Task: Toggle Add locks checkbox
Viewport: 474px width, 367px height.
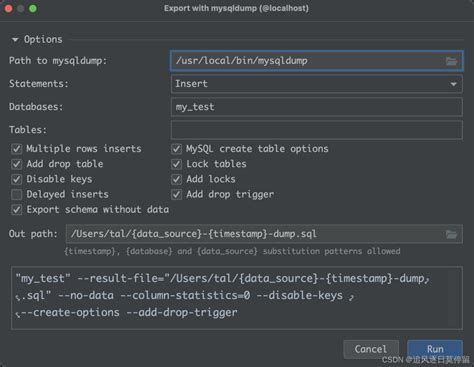Action: pyautogui.click(x=176, y=179)
